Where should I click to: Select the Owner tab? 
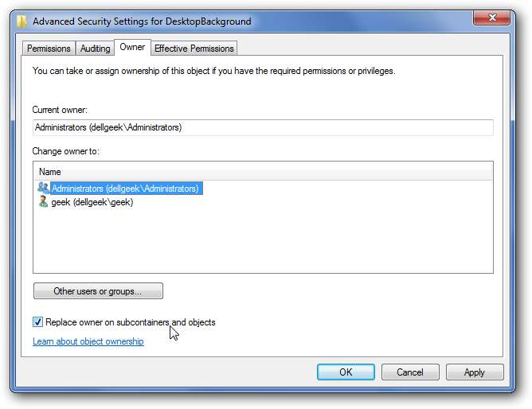[132, 47]
